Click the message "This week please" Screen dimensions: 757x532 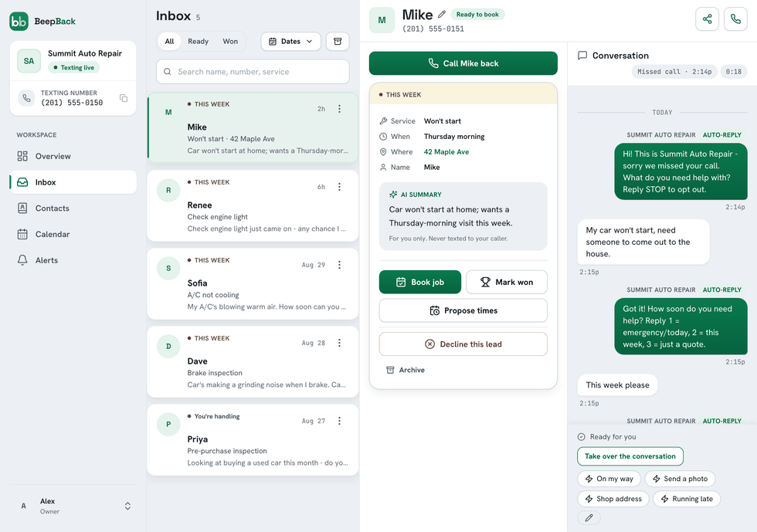617,385
